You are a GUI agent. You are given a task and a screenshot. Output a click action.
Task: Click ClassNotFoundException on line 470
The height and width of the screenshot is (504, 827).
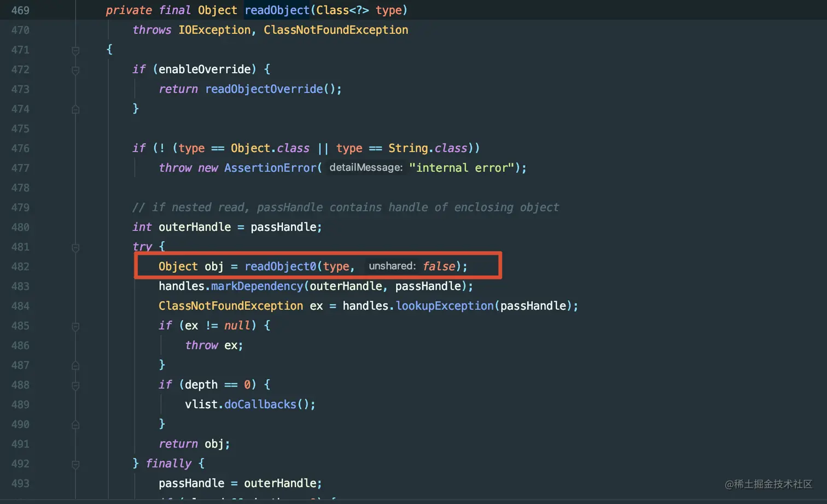tap(336, 30)
